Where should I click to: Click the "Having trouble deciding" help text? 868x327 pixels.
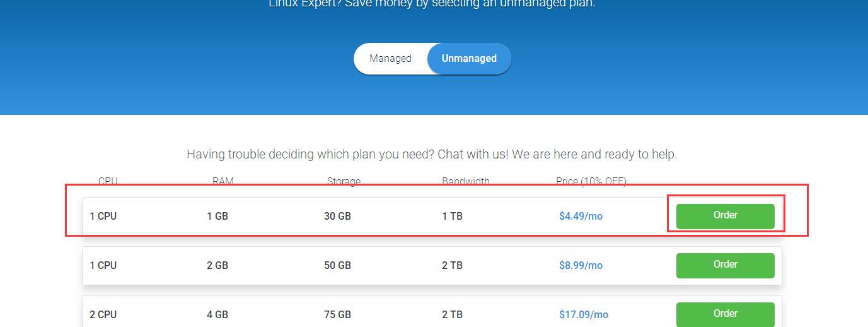[432, 154]
